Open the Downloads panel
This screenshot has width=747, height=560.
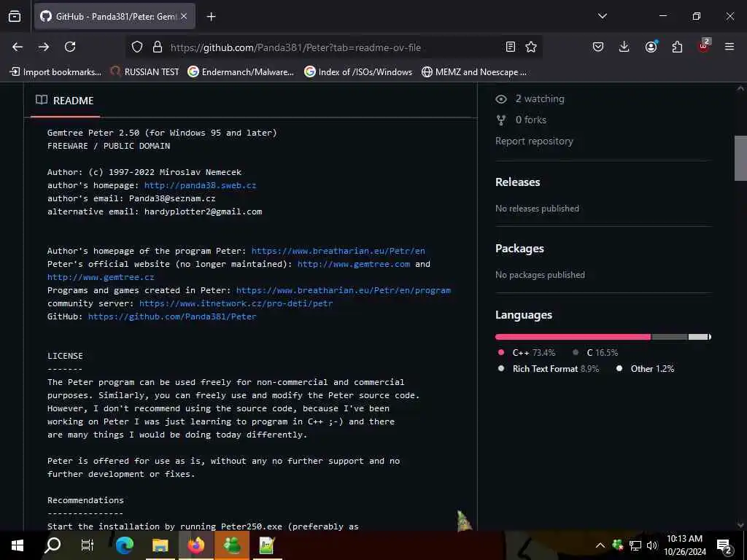click(x=624, y=47)
